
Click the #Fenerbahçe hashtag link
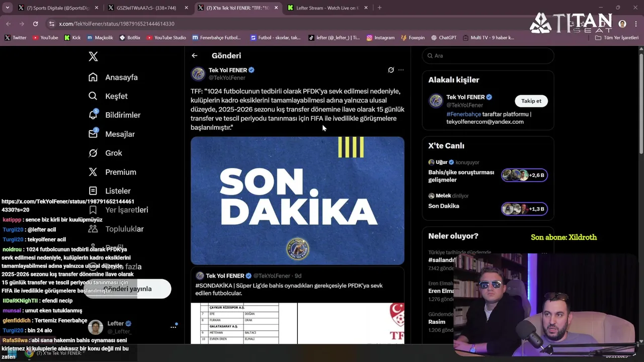[x=463, y=114]
